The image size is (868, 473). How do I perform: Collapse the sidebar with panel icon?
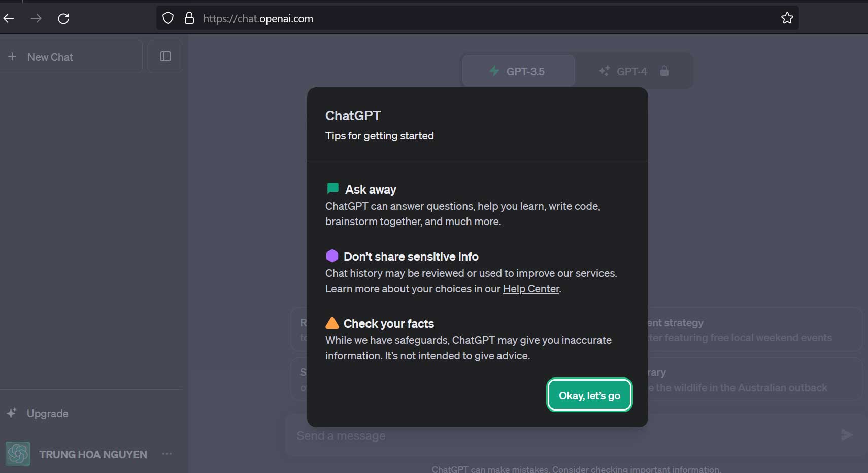tap(165, 56)
